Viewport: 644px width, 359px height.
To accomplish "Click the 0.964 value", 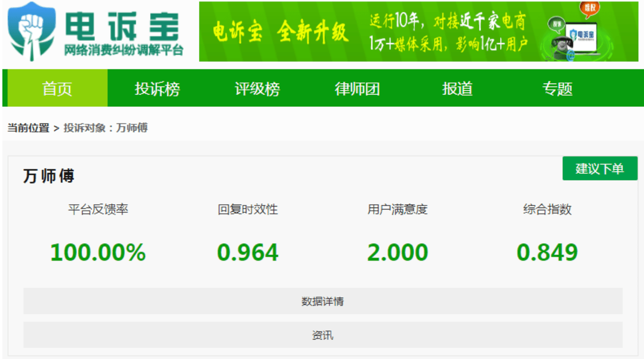I will pos(248,252).
